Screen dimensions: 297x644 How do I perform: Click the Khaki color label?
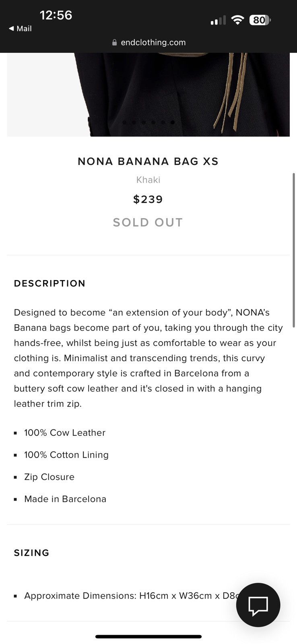tap(148, 180)
